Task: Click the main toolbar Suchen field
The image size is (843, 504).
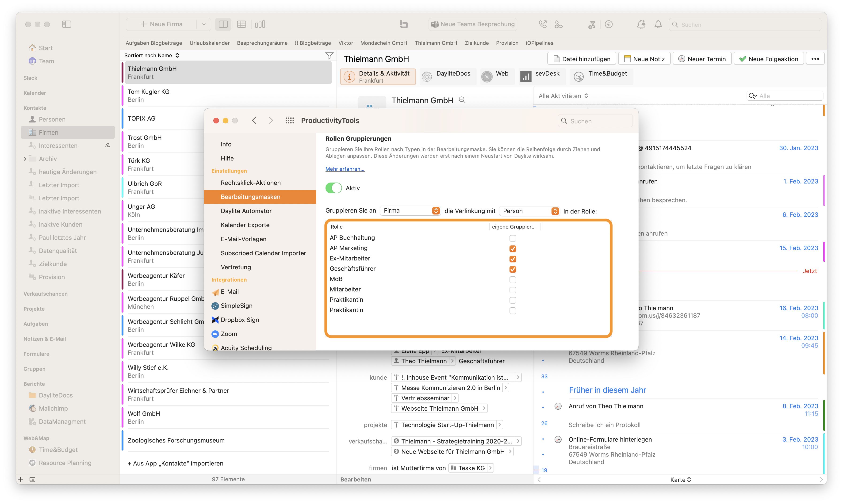Action: click(745, 24)
